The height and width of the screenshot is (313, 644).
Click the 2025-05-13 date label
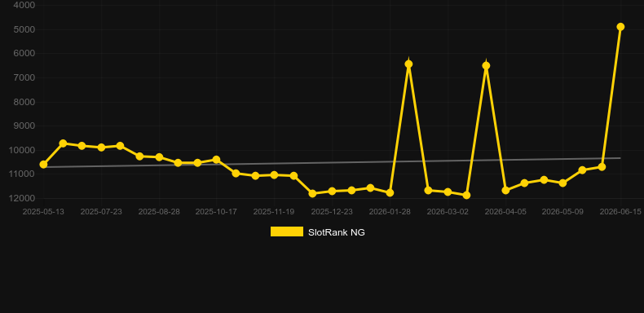tap(43, 212)
